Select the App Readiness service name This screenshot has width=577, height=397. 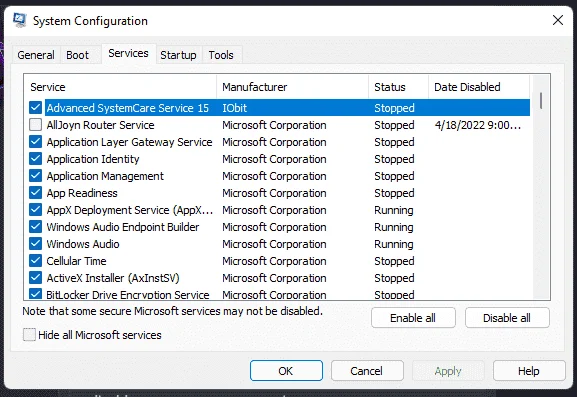(82, 192)
